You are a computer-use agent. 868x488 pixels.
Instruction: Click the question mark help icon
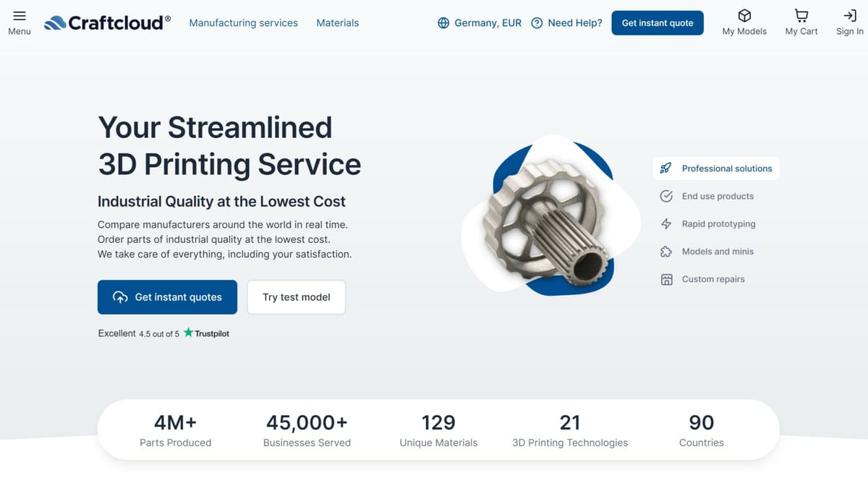[x=537, y=23]
